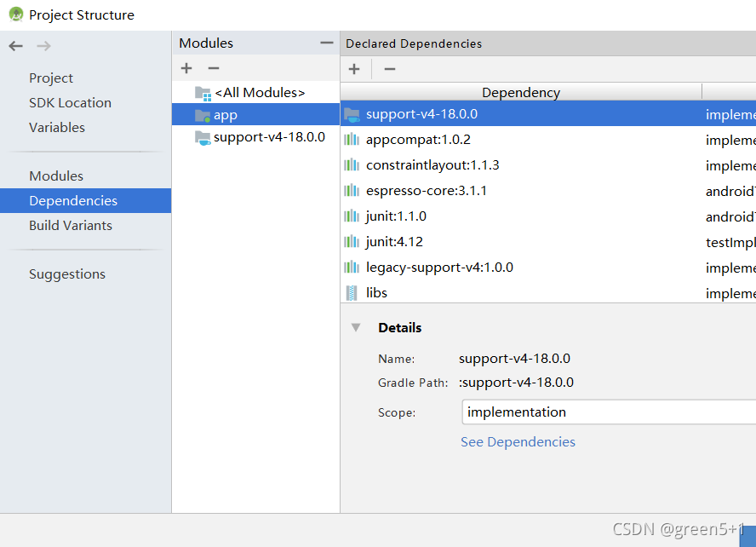The image size is (756, 547).
Task: Remove selected module with minus
Action: [x=214, y=68]
